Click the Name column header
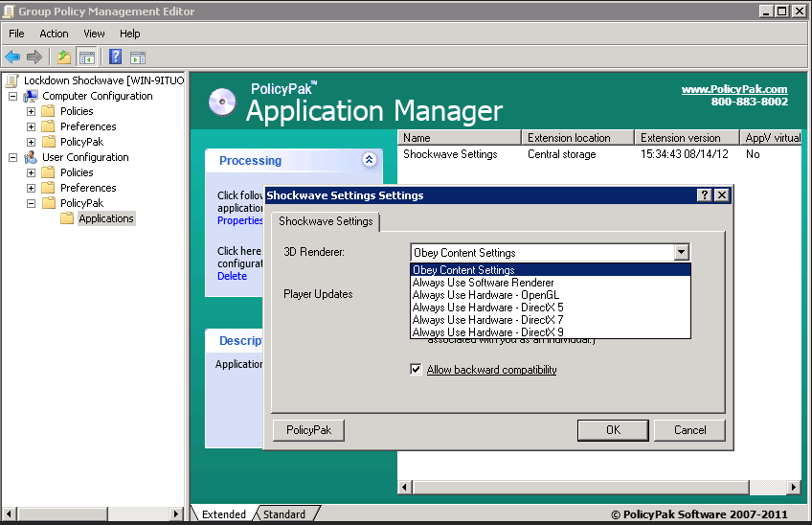 (459, 138)
